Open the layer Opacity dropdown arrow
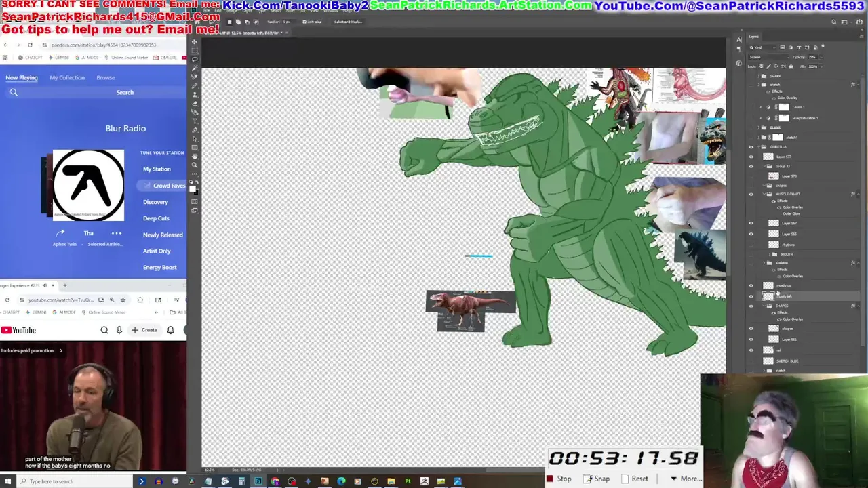Image resolution: width=868 pixels, height=488 pixels. tap(822, 57)
